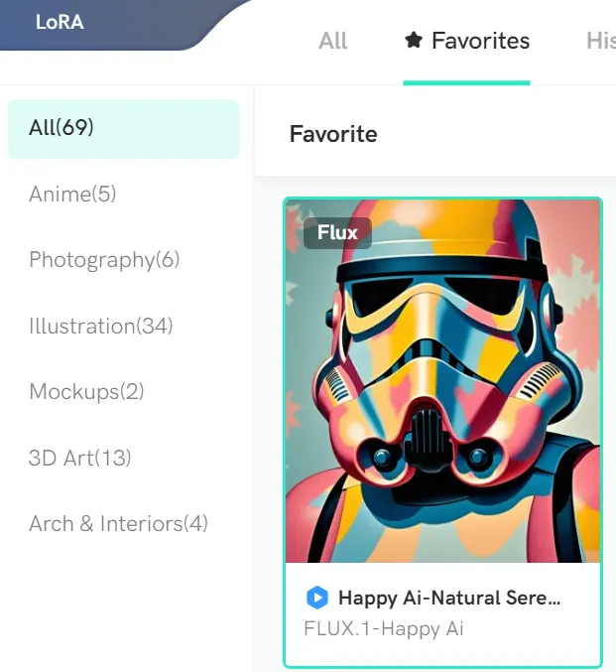Image resolution: width=616 pixels, height=672 pixels.
Task: Open the partially visible History tab
Action: (x=601, y=41)
